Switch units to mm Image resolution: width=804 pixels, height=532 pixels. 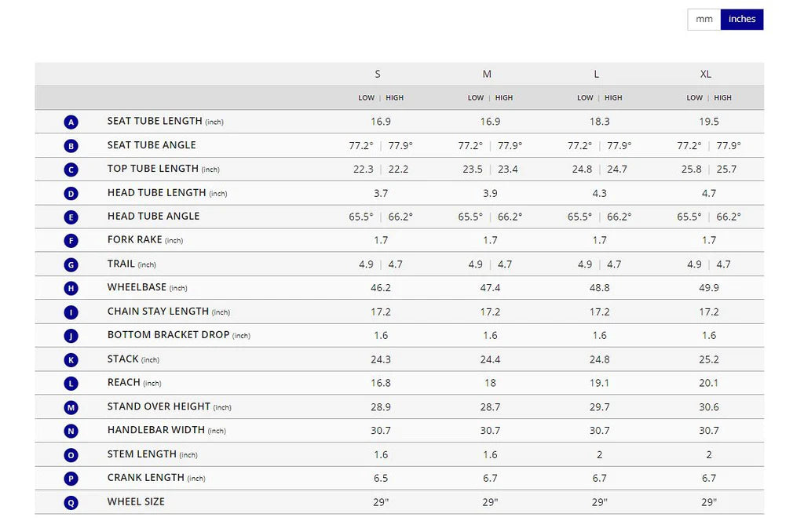coord(704,20)
